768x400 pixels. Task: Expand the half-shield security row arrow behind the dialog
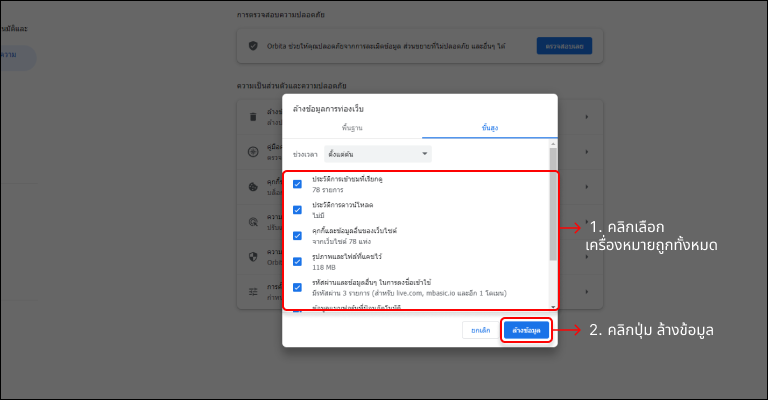click(x=586, y=257)
